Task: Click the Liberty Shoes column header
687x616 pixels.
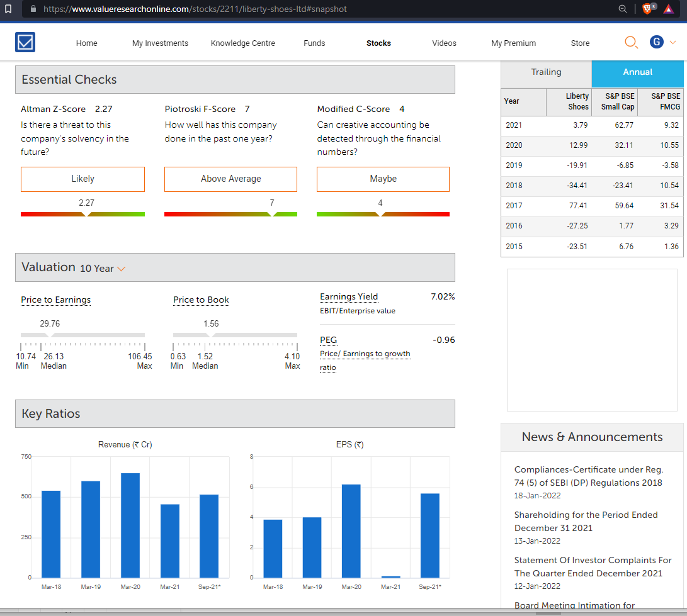Action: [569, 101]
